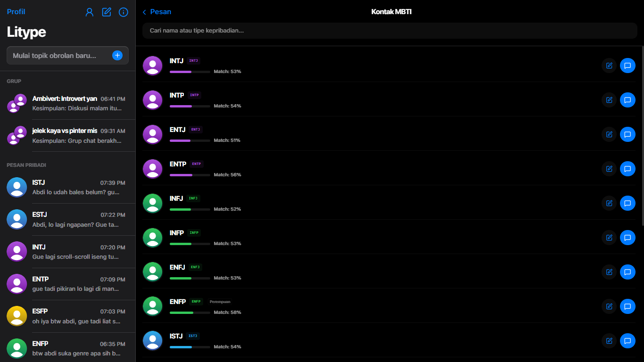Select the ENTJ contact name

click(x=178, y=130)
